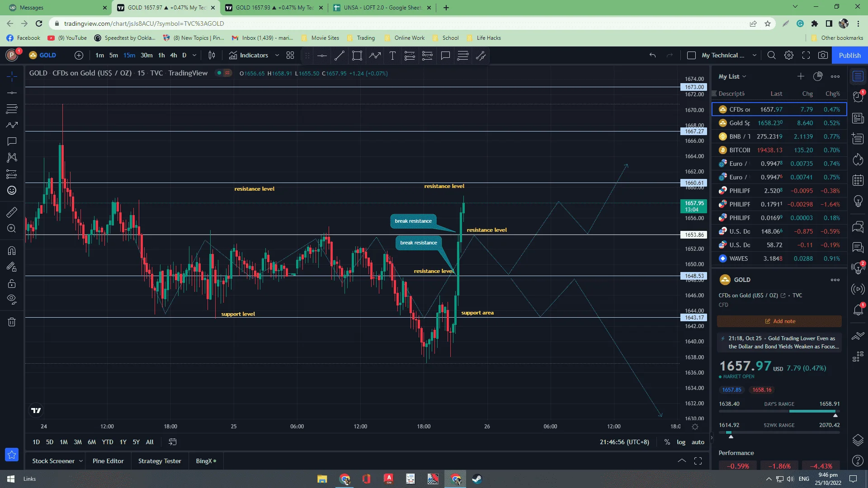The width and height of the screenshot is (868, 488).
Task: Click the 52WK Range bar
Action: click(x=779, y=432)
